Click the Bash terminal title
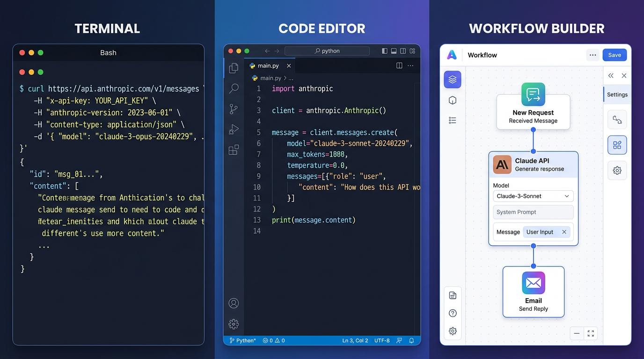644x359 pixels. (x=108, y=53)
